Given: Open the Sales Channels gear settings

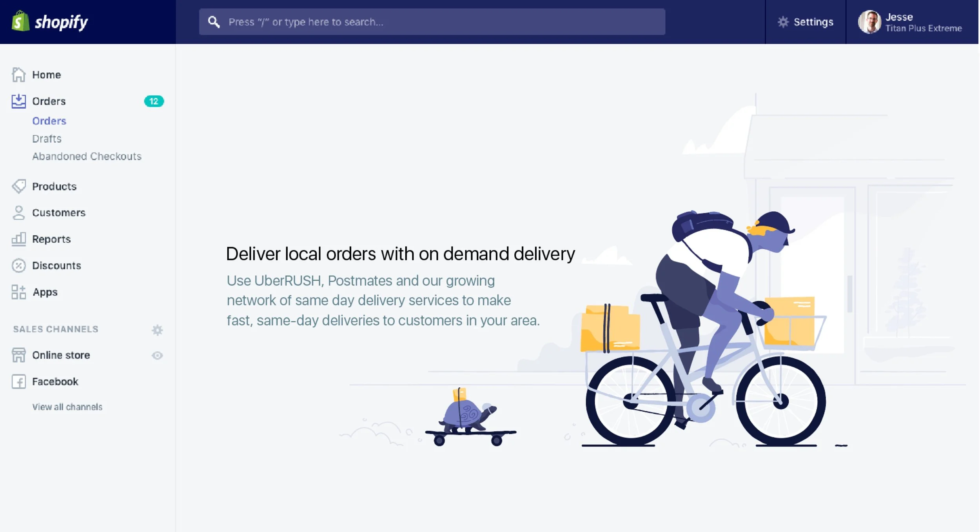Looking at the screenshot, I should (157, 330).
